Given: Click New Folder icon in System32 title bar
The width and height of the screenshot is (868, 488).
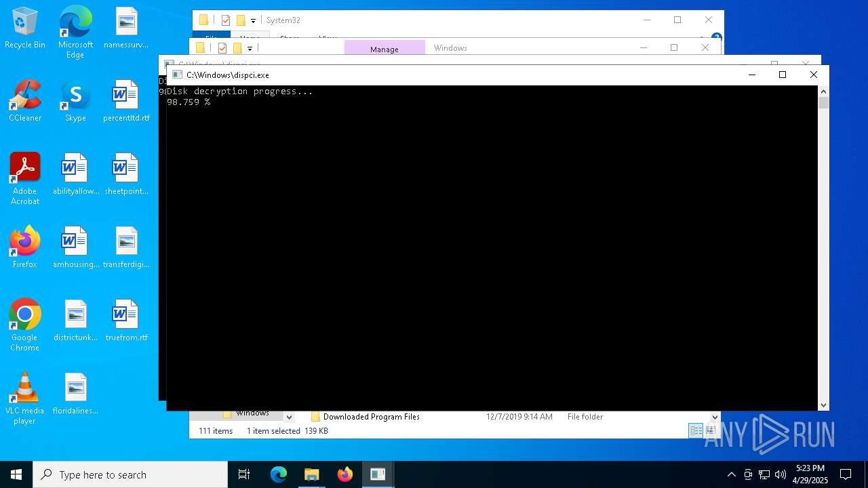Looking at the screenshot, I should tap(240, 20).
